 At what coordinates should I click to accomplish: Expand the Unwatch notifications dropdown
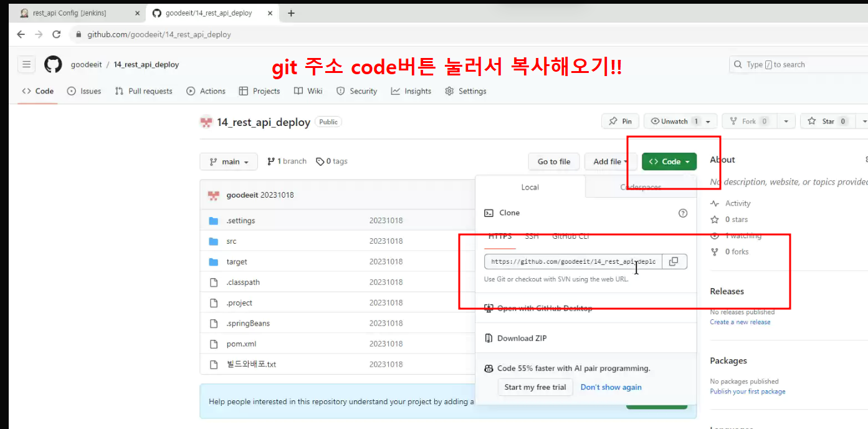tap(680, 122)
